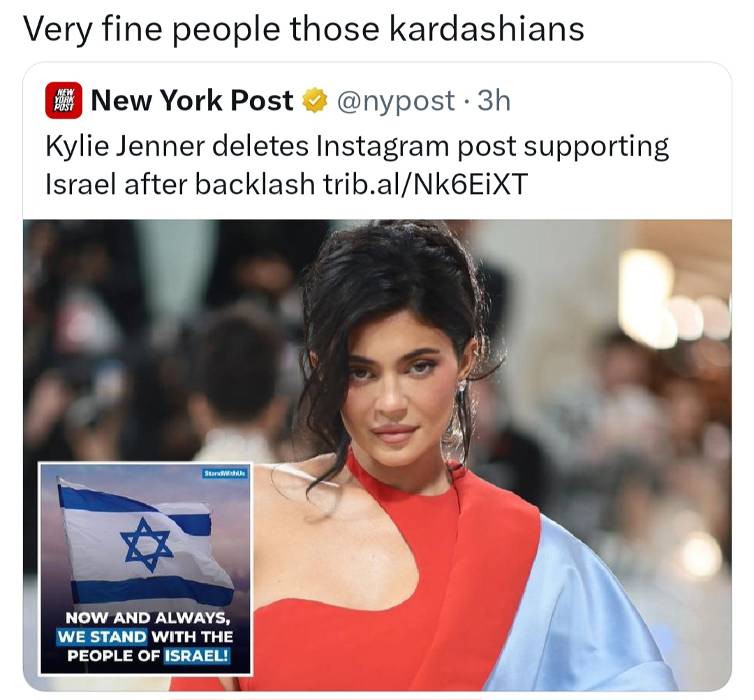Click the highlighted 'ISRAEL!' text
The width and height of the screenshot is (754, 700).
tap(197, 656)
